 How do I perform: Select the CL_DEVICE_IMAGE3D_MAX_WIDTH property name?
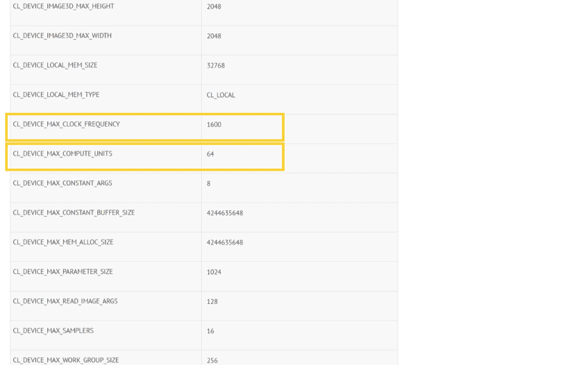coord(62,36)
